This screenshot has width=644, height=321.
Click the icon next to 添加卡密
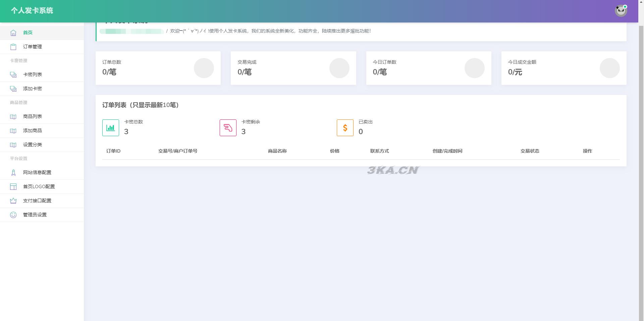(13, 89)
